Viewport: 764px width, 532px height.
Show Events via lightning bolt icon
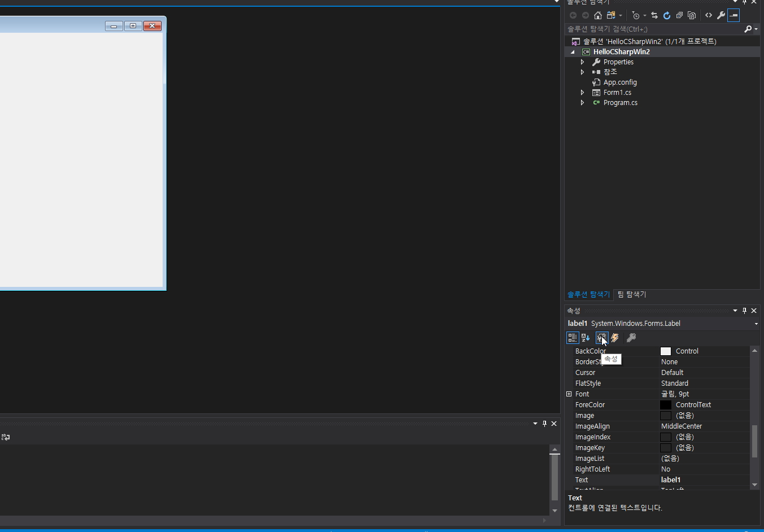pos(615,338)
